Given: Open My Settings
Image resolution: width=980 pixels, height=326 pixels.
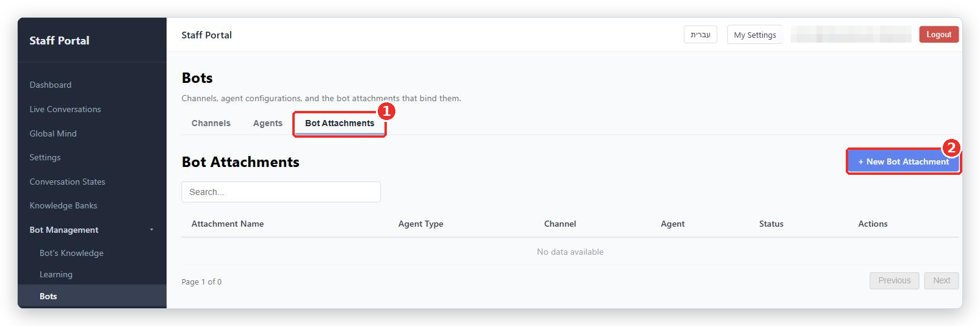Looking at the screenshot, I should point(755,35).
